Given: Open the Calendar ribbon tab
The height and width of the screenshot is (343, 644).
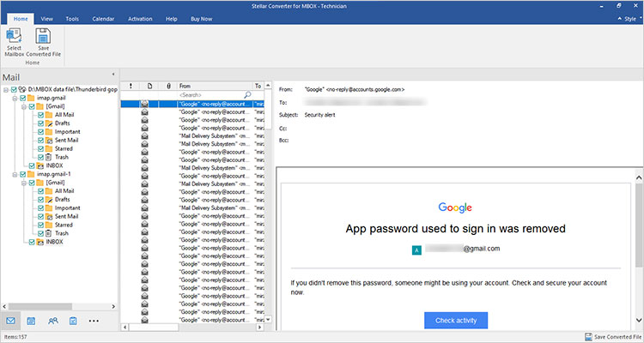Looking at the screenshot, I should point(103,19).
